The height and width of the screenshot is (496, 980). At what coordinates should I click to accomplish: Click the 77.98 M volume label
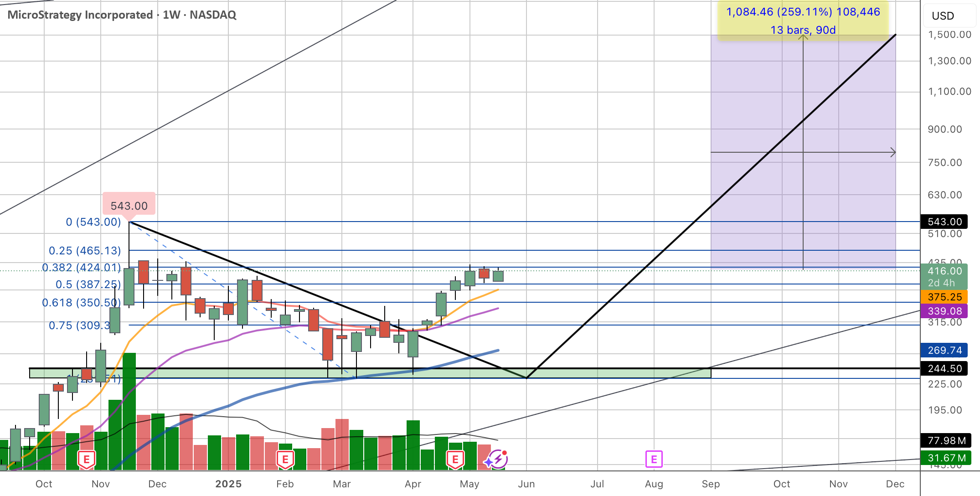[x=946, y=440]
